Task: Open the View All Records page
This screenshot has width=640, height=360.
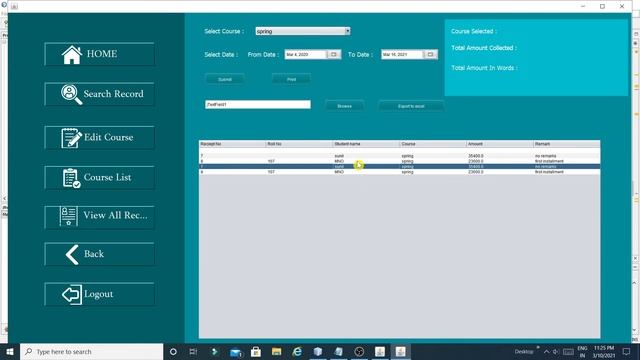Action: tap(100, 218)
